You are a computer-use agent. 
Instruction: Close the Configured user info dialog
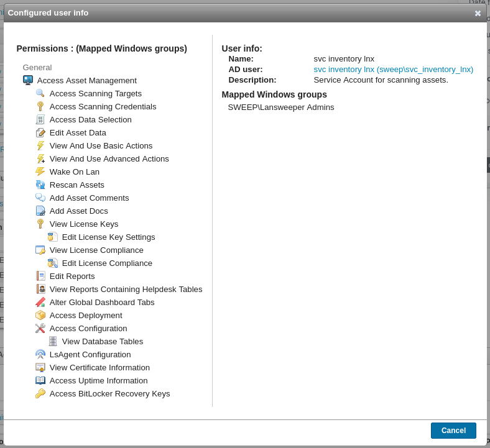tap(478, 13)
